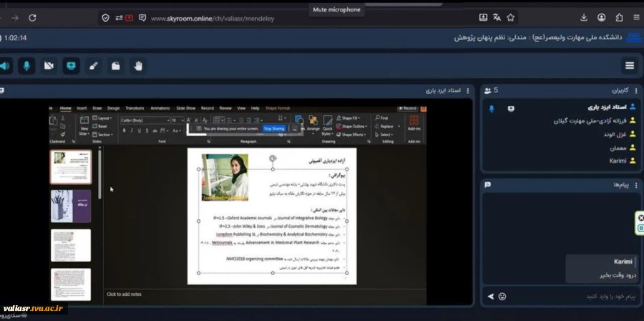Click the message input field
The height and width of the screenshot is (321, 644).
(573, 297)
